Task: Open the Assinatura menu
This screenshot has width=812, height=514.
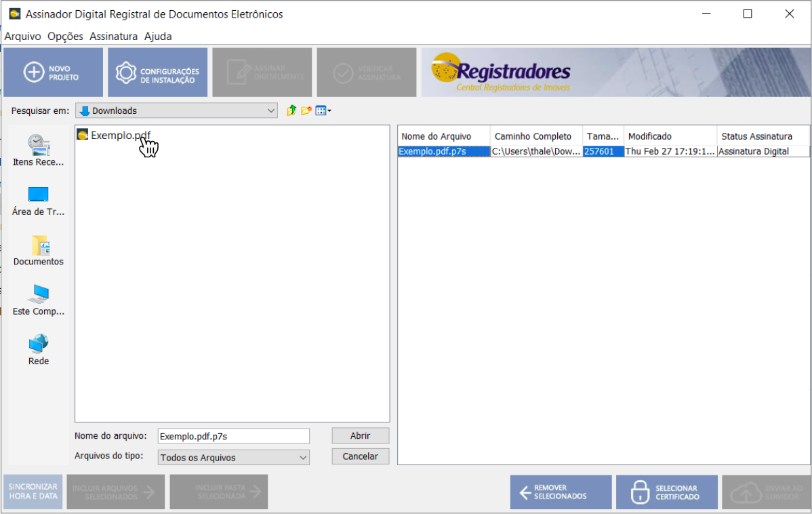Action: point(113,37)
